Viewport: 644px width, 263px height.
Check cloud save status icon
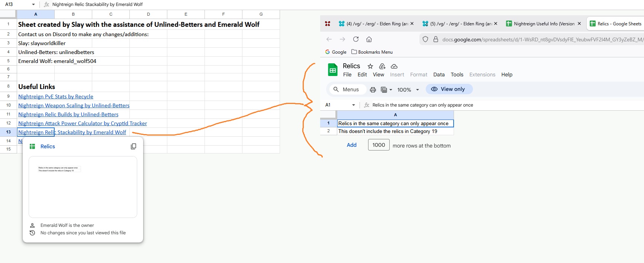(394, 66)
